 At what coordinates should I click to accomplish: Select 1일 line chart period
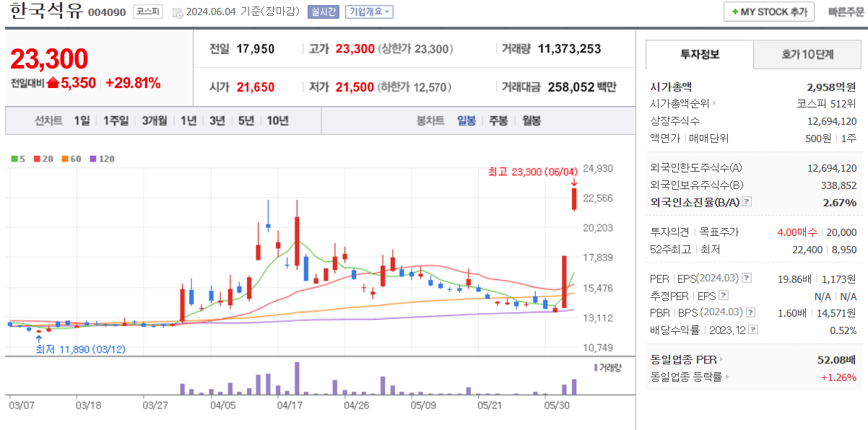[x=82, y=120]
